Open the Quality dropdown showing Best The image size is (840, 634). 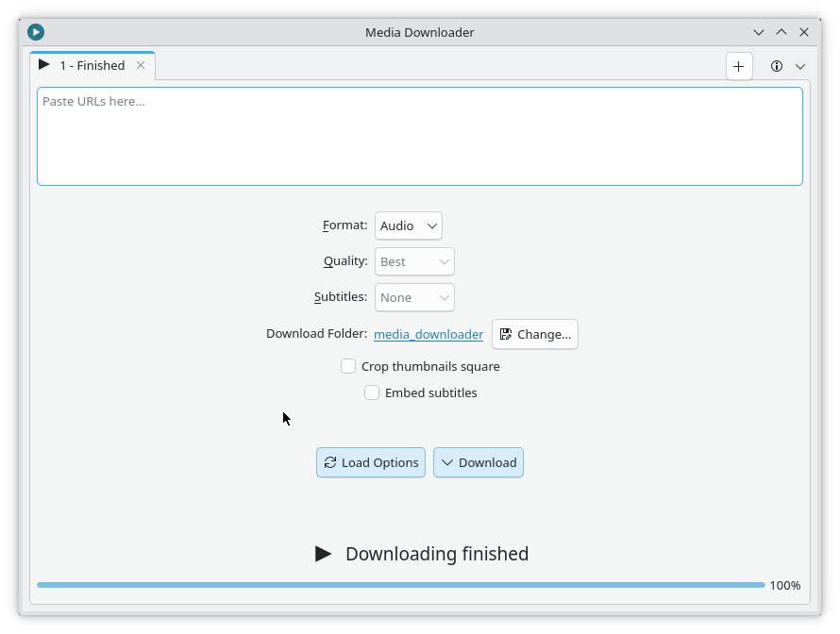414,261
